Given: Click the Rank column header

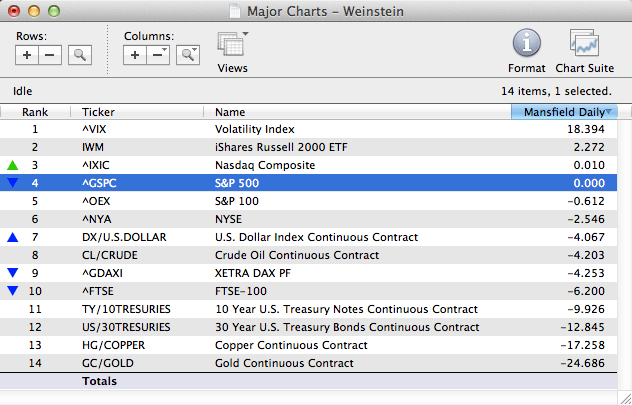Looking at the screenshot, I should point(35,112).
